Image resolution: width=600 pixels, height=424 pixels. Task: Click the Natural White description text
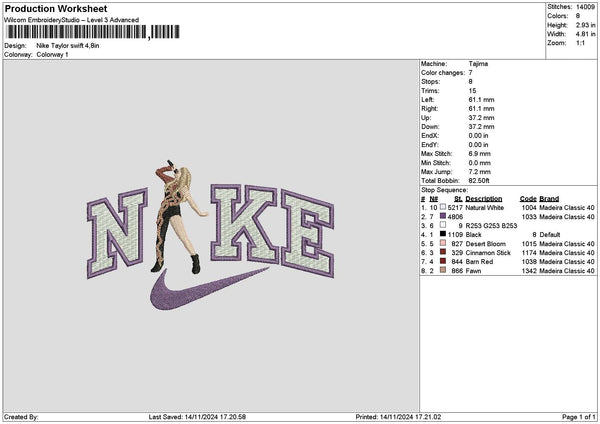(x=484, y=208)
